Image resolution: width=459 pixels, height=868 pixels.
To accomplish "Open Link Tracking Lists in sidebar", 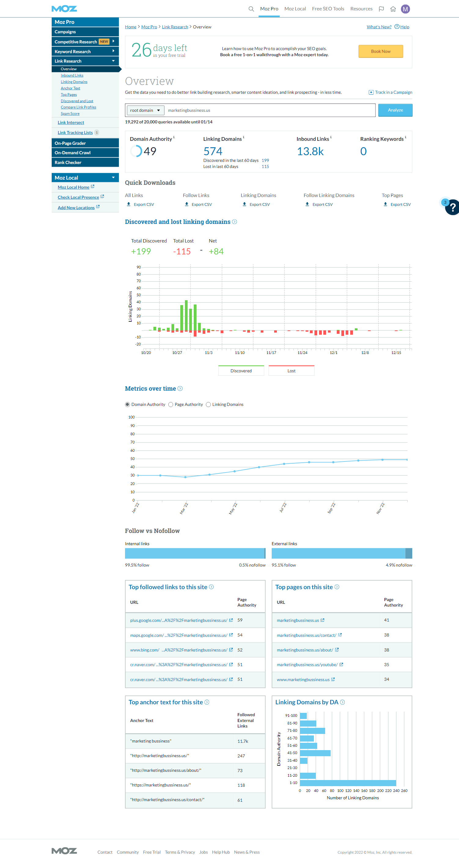I will click(75, 133).
